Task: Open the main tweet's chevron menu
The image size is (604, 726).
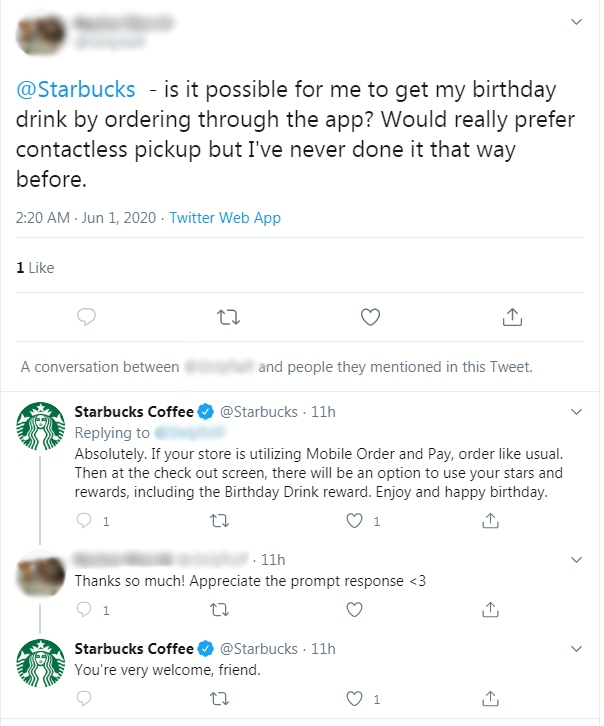Action: click(x=576, y=22)
